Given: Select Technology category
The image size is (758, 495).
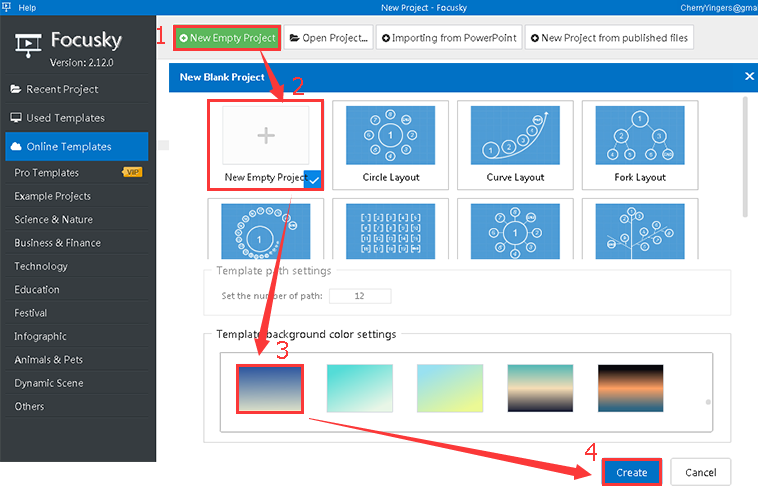Looking at the screenshot, I should [x=77, y=266].
